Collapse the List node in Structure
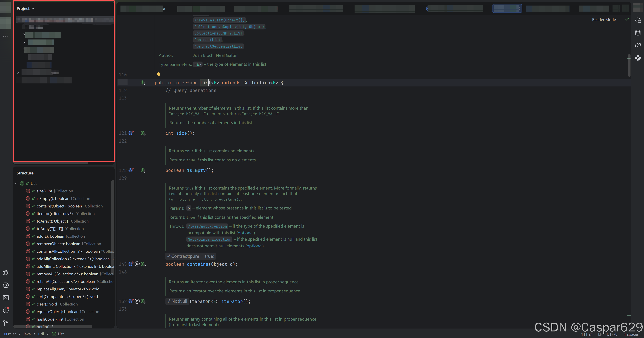The height and width of the screenshot is (338, 644). tap(15, 183)
